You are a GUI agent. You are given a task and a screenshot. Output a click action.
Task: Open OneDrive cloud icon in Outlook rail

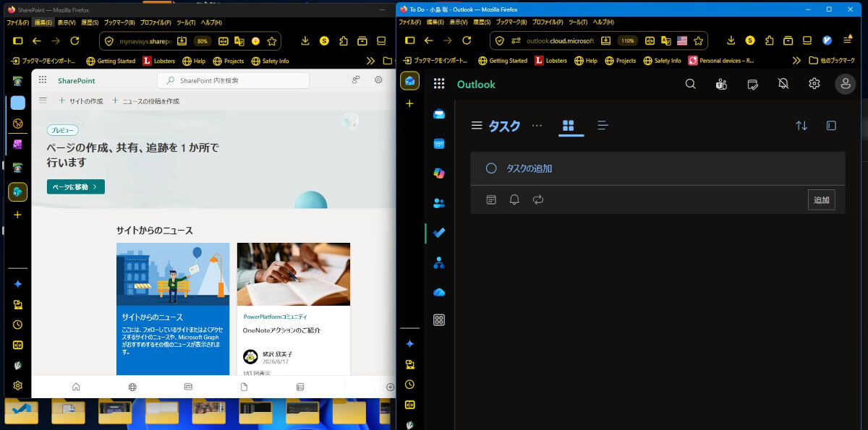pyautogui.click(x=439, y=292)
